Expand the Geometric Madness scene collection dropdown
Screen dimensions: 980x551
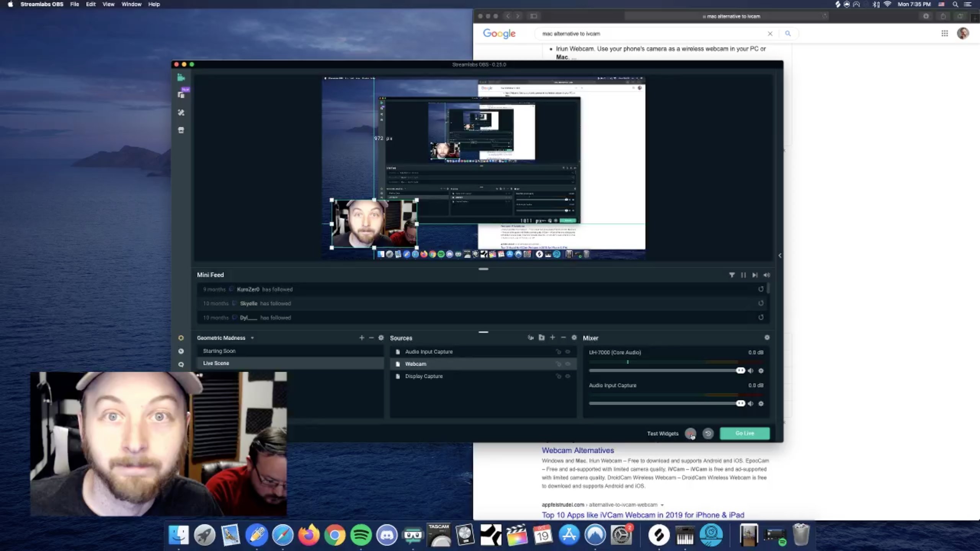tap(252, 338)
